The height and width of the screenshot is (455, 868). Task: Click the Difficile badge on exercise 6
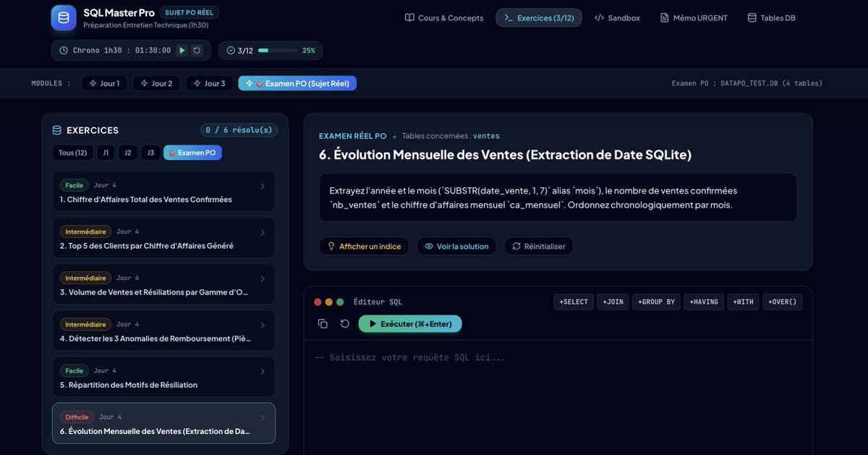[x=77, y=417]
